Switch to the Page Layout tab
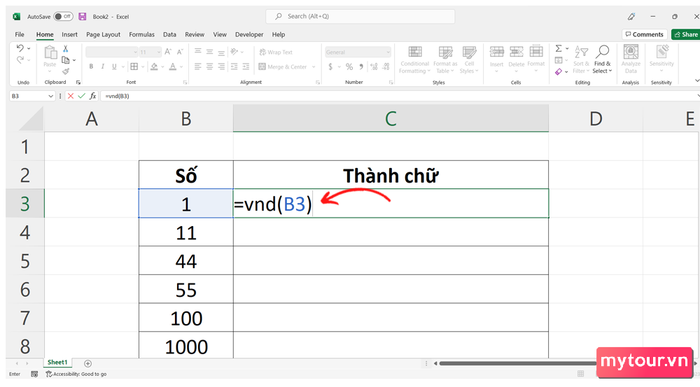The image size is (700, 387). coord(103,34)
